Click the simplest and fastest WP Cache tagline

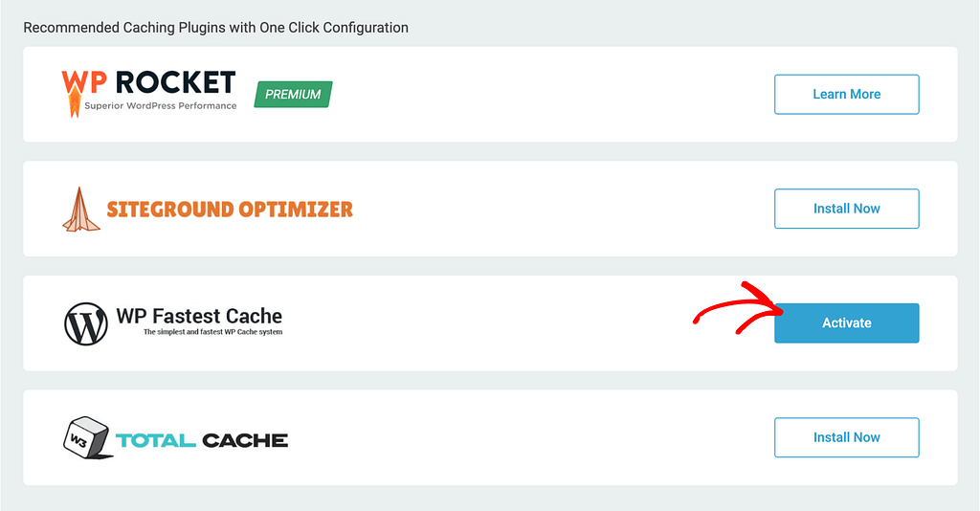(x=213, y=332)
